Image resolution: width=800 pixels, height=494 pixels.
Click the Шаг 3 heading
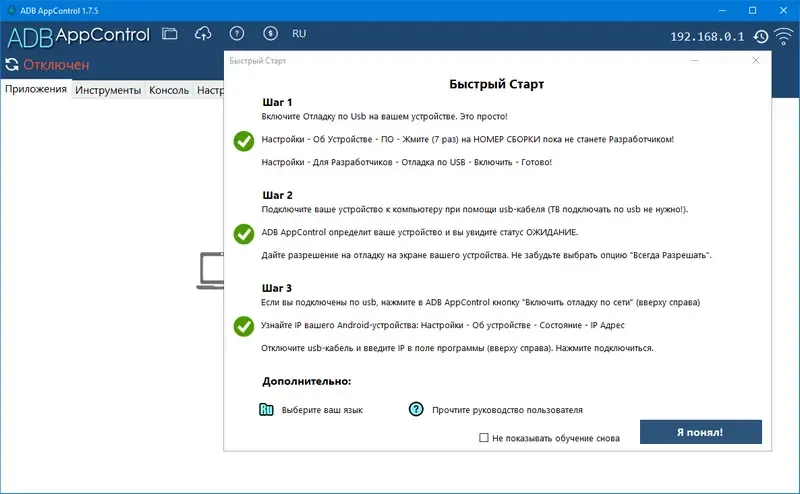(277, 288)
